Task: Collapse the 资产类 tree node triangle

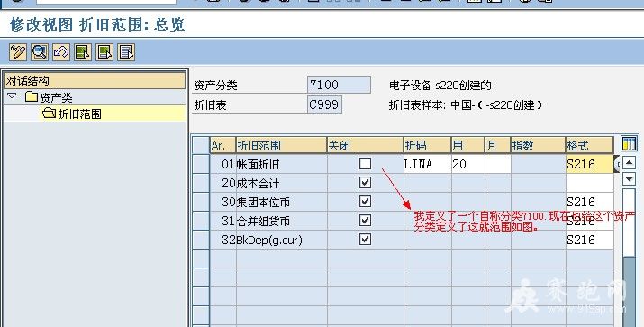Action: pyautogui.click(x=12, y=96)
